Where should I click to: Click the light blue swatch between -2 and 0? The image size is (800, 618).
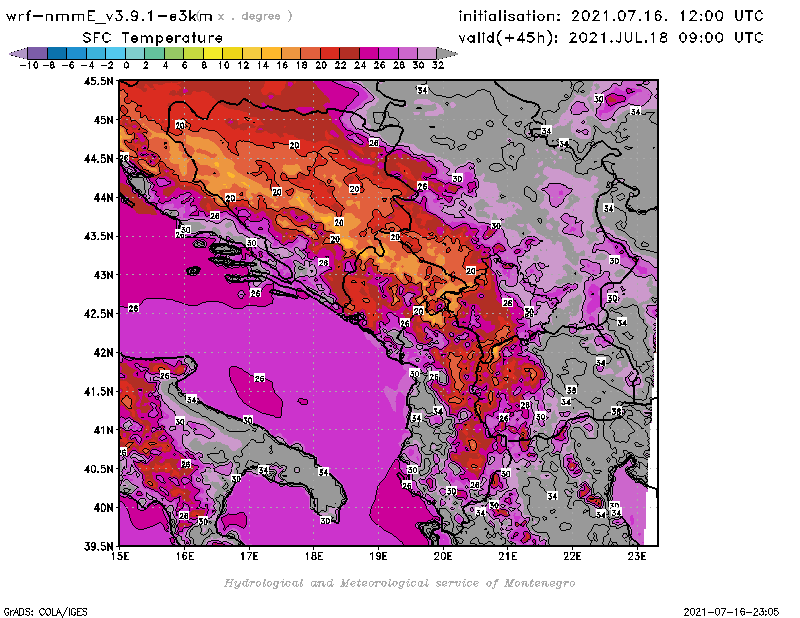(115, 54)
